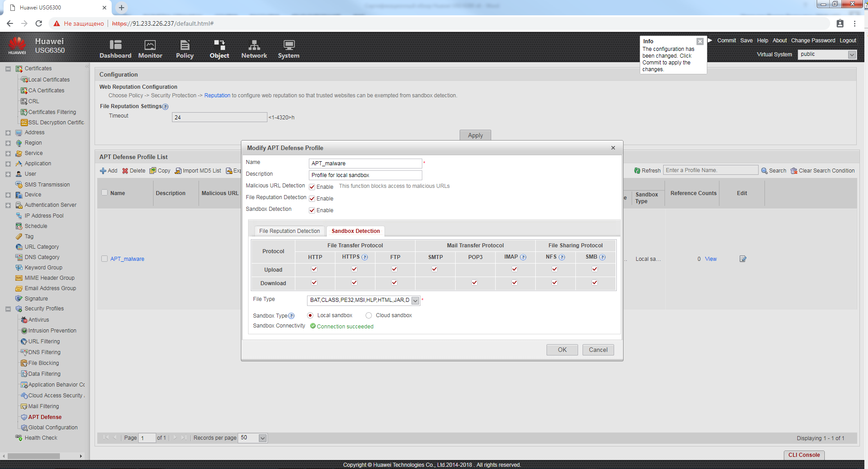This screenshot has width=868, height=469.
Task: Click the edit icon for APT_malware row
Action: pos(743,259)
